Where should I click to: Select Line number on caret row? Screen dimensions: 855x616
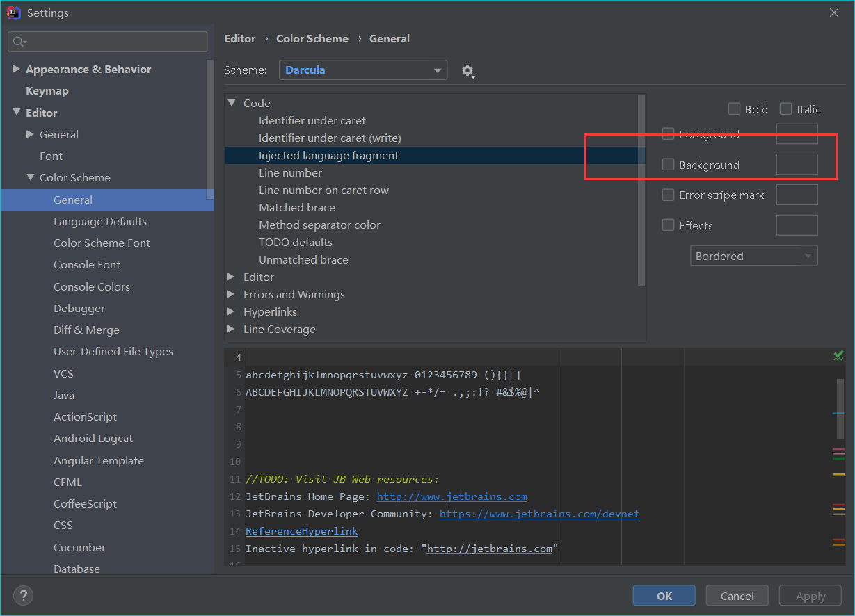tap(323, 191)
